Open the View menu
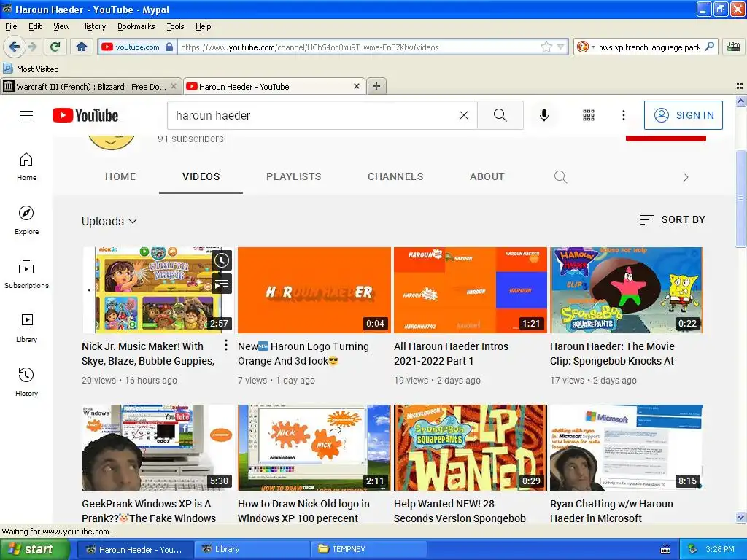 pos(61,27)
